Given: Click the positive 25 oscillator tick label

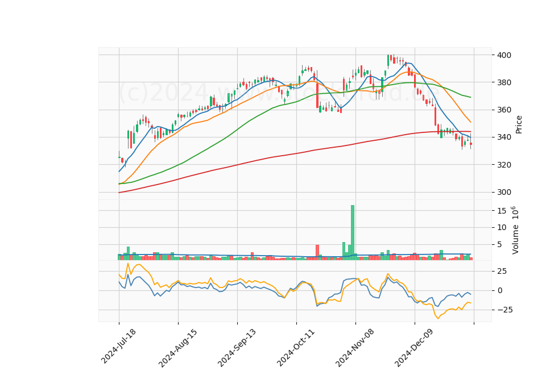Looking at the screenshot, I should (502, 272).
